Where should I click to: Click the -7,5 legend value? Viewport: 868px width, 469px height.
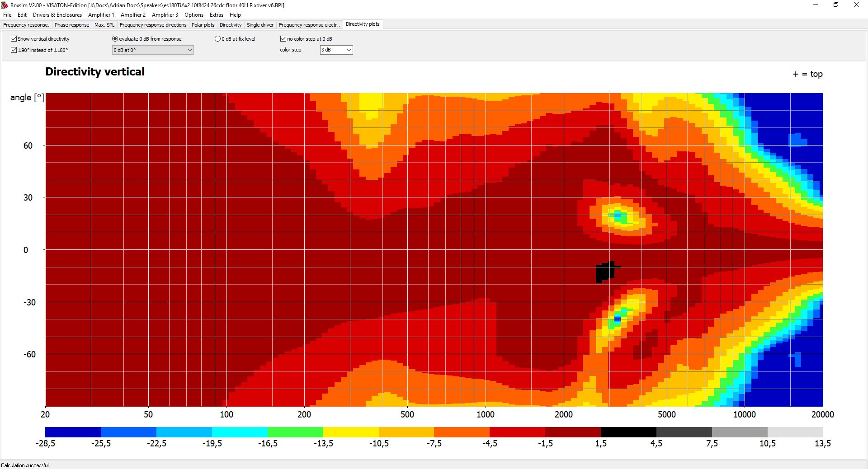434,444
